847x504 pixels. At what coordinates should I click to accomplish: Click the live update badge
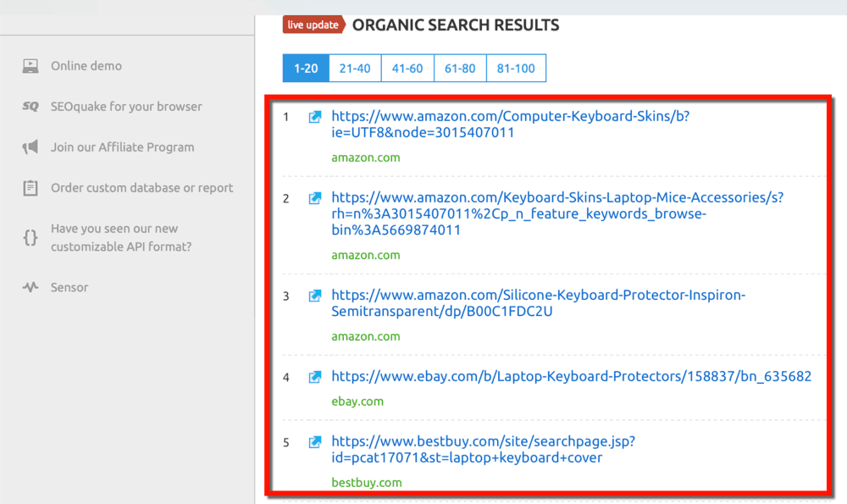(x=314, y=25)
